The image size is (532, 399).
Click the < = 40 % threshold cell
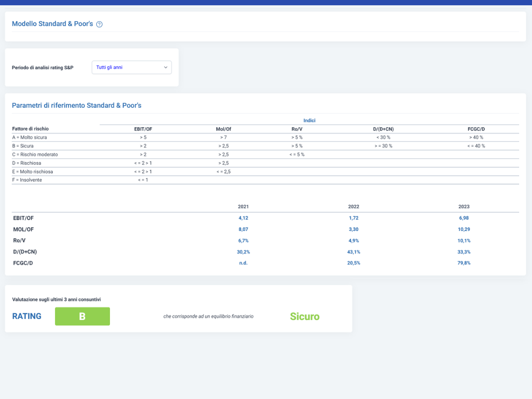pos(476,146)
